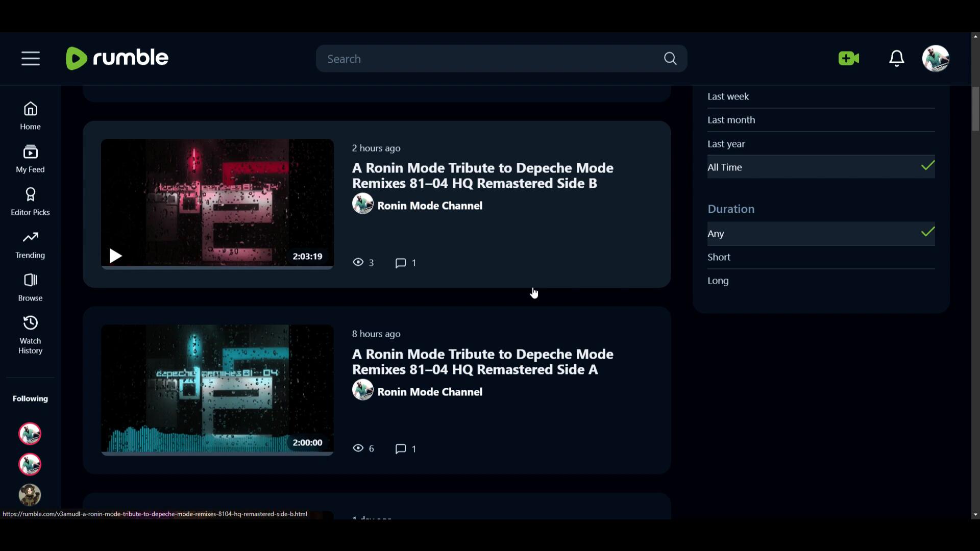Select Last month date filter
980x551 pixels.
[x=731, y=120]
